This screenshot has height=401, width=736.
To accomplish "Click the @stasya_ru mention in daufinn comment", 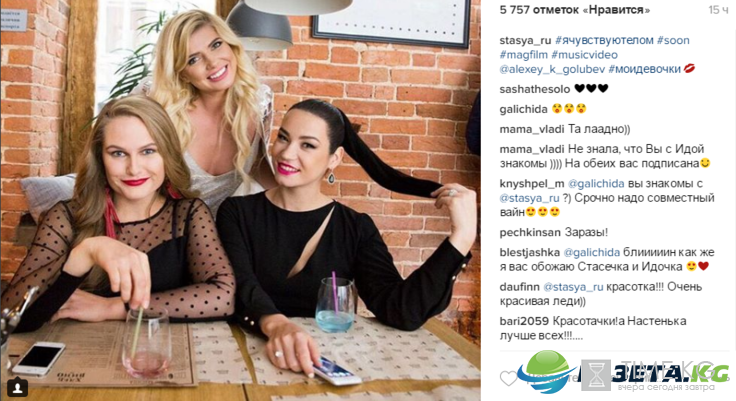I will coord(573,287).
